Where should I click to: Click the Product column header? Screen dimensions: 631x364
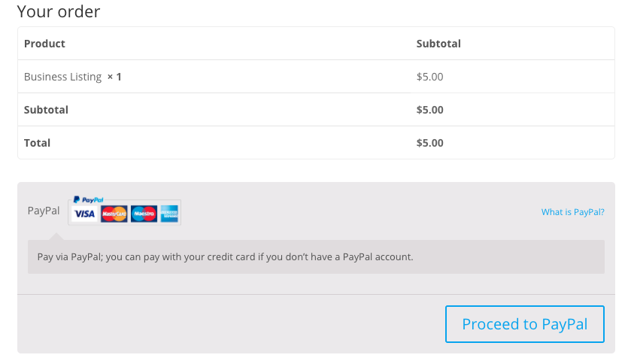coord(44,44)
